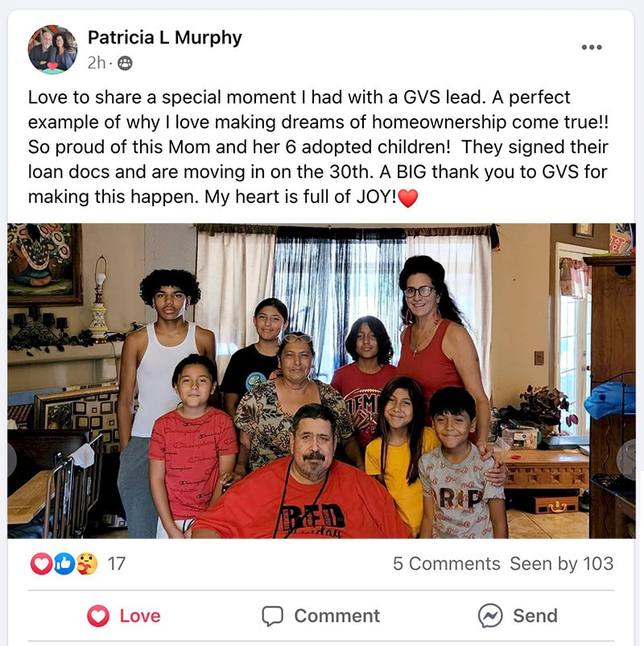644x646 pixels.
Task: Click the Comment button
Action: point(320,616)
